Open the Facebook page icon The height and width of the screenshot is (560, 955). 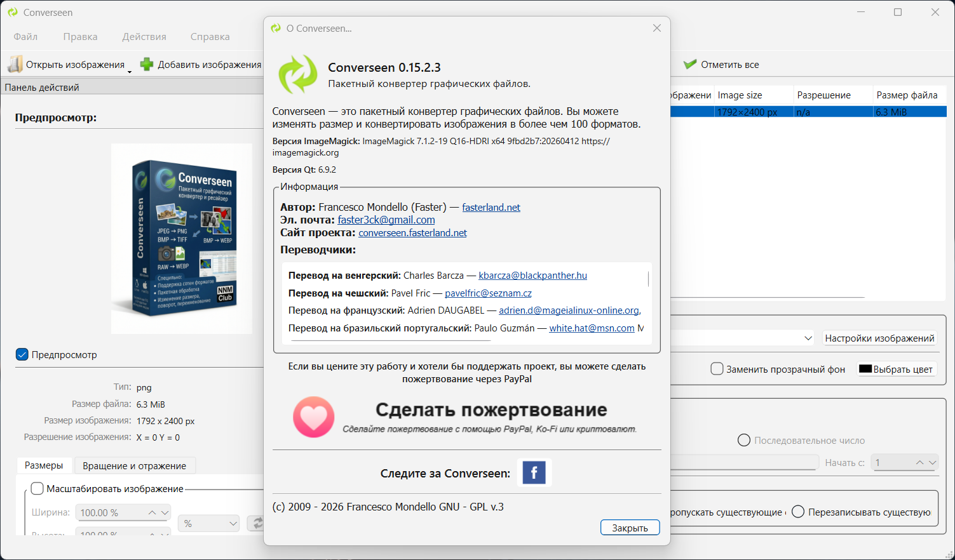[x=534, y=472]
